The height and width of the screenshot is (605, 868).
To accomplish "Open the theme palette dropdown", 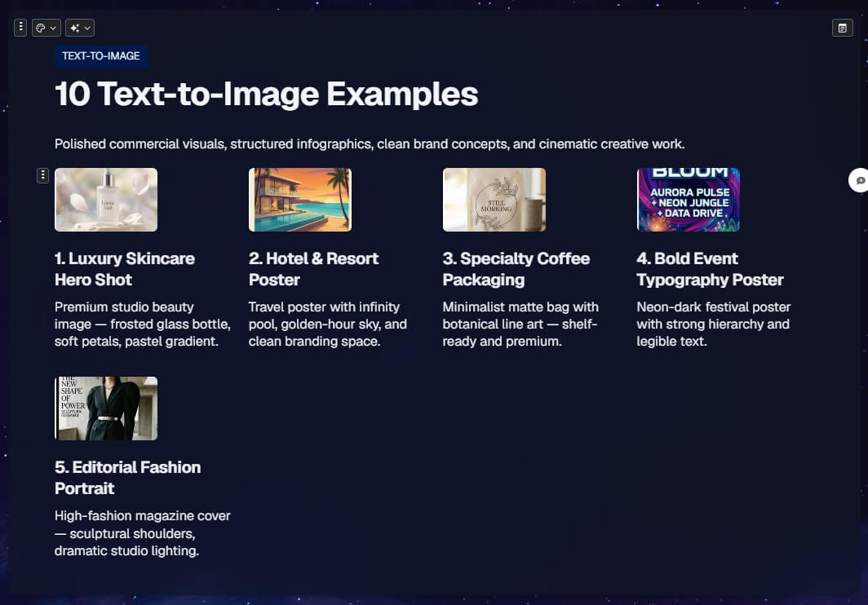I will click(46, 28).
